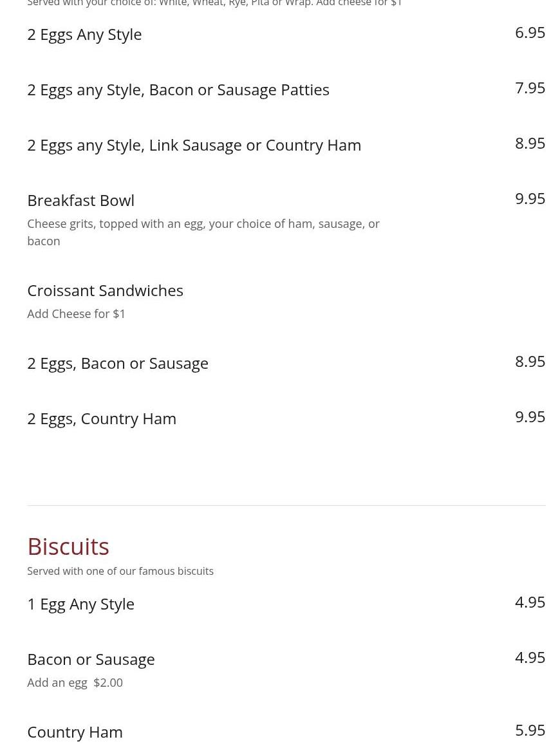This screenshot has height=746, width=560.
Task: Click Served with one of our famous biscuits
Action: pos(120,571)
